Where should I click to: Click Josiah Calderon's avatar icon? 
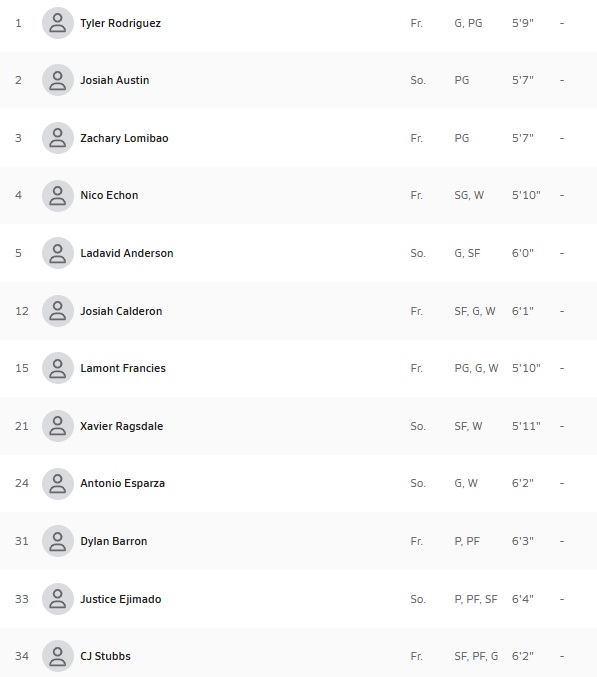tap(57, 311)
